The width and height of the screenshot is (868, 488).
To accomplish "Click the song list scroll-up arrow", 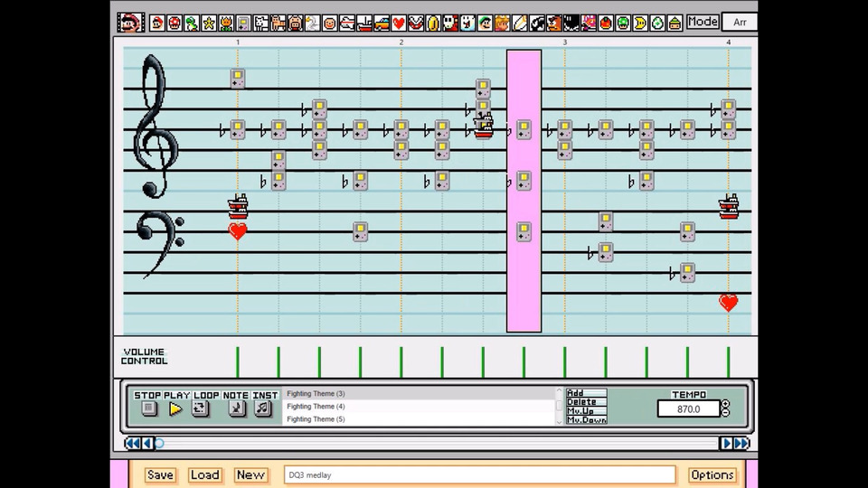I will tap(559, 390).
